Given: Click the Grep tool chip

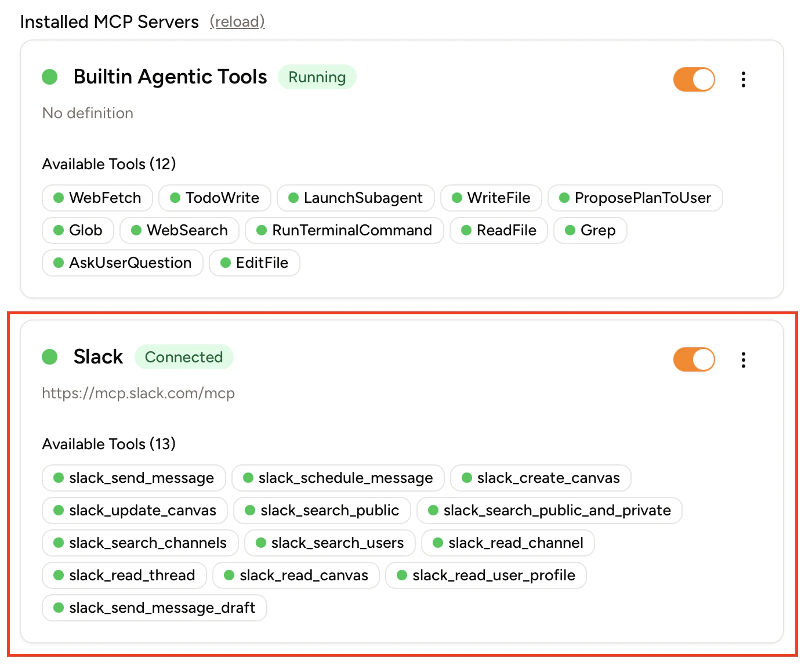Looking at the screenshot, I should coord(590,230).
